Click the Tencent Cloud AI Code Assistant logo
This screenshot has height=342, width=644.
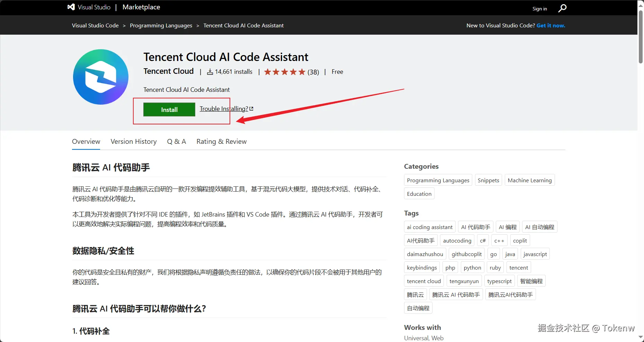click(x=101, y=77)
